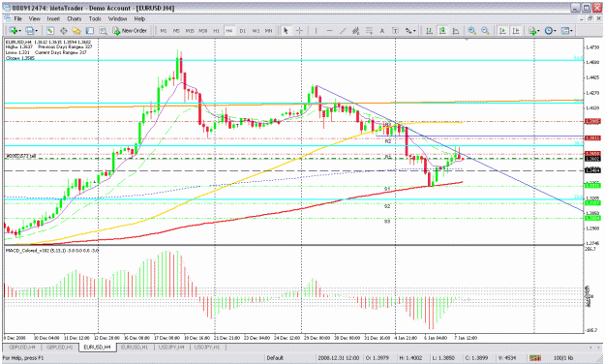605x364 pixels.
Task: Switch to the M1 timeframe
Action: 164,31
